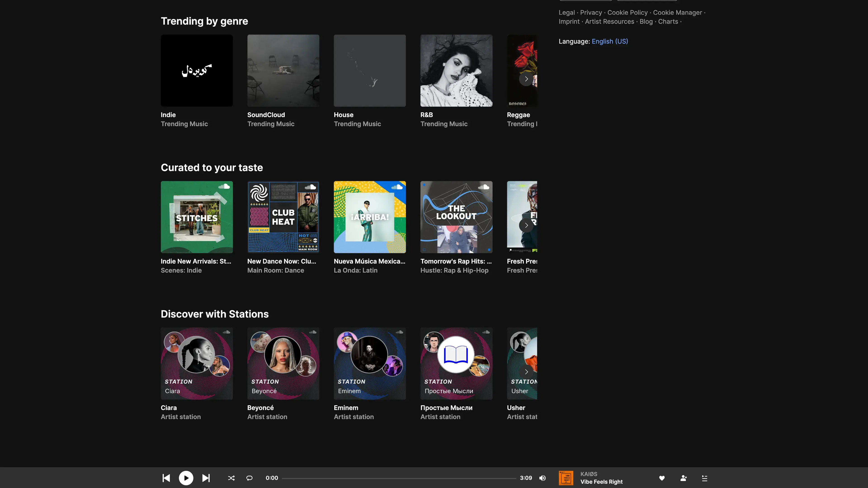Skip to the next track

[206, 478]
